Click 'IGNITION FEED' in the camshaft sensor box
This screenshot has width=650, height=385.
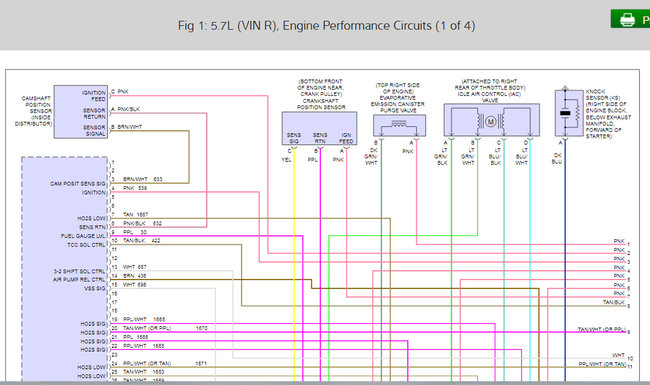(94, 96)
